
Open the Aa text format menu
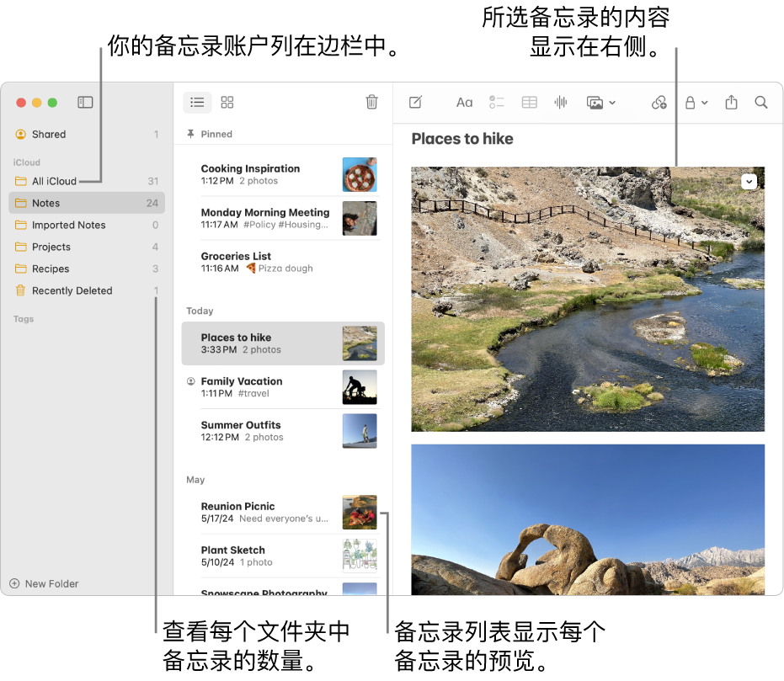(464, 103)
